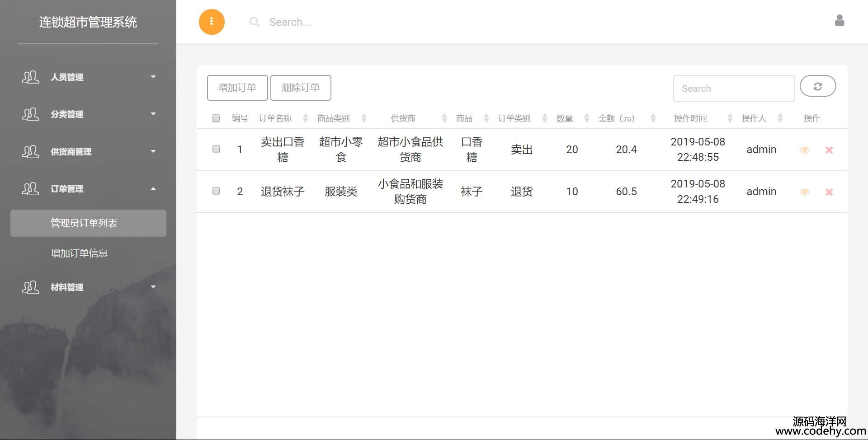Toggle the select-all checkbox in table header
This screenshot has width=868, height=440.
[x=216, y=118]
